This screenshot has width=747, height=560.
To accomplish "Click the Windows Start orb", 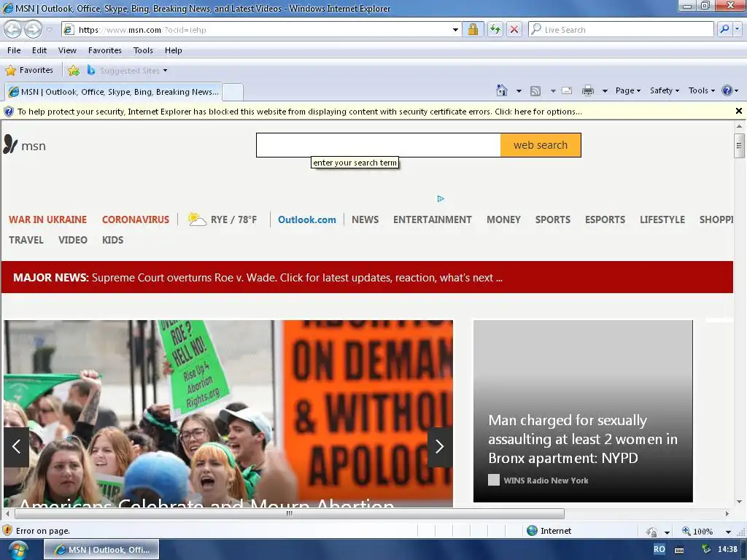I will click(x=18, y=550).
